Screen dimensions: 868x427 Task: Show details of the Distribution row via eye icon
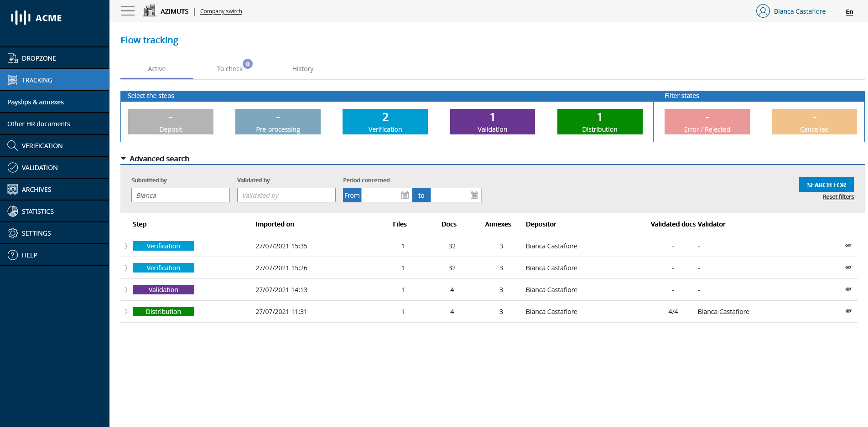pos(848,311)
